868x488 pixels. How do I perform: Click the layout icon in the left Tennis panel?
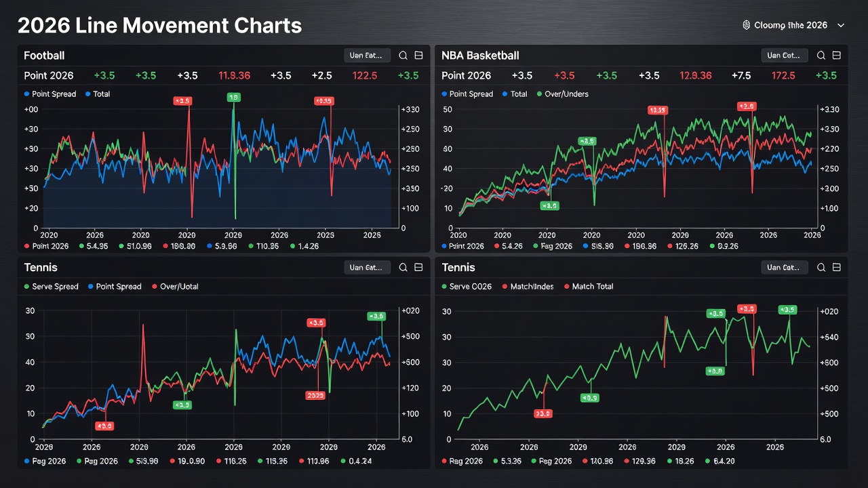click(418, 267)
